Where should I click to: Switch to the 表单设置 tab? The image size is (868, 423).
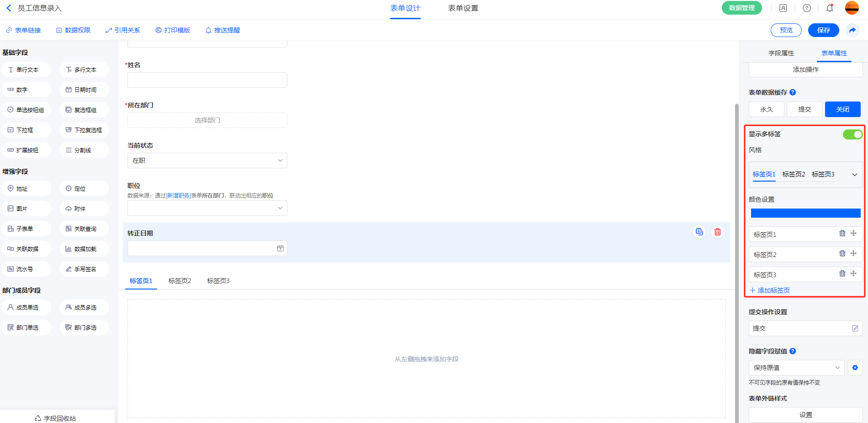[463, 8]
